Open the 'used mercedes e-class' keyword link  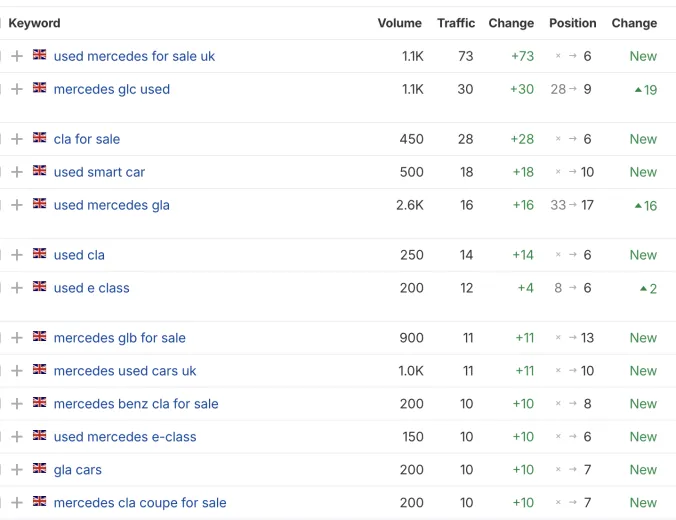click(x=125, y=437)
